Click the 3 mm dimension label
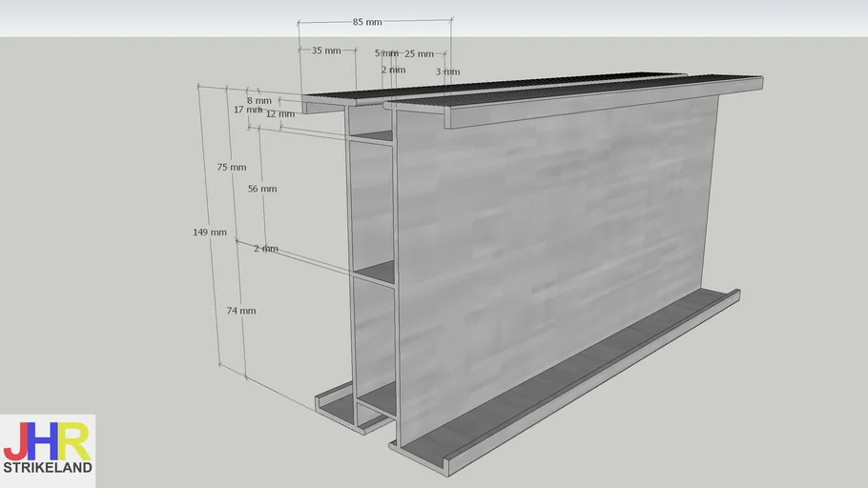Viewport: 868px width, 488px height. pos(448,71)
